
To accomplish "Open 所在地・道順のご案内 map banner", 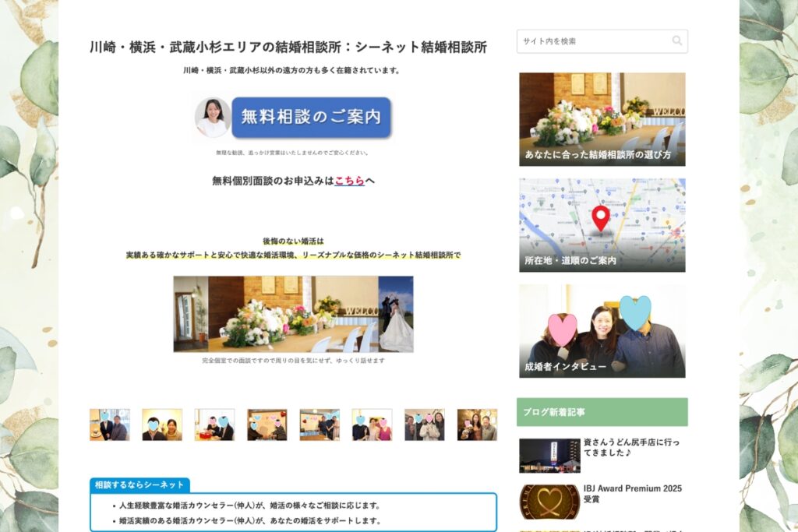I will point(602,225).
